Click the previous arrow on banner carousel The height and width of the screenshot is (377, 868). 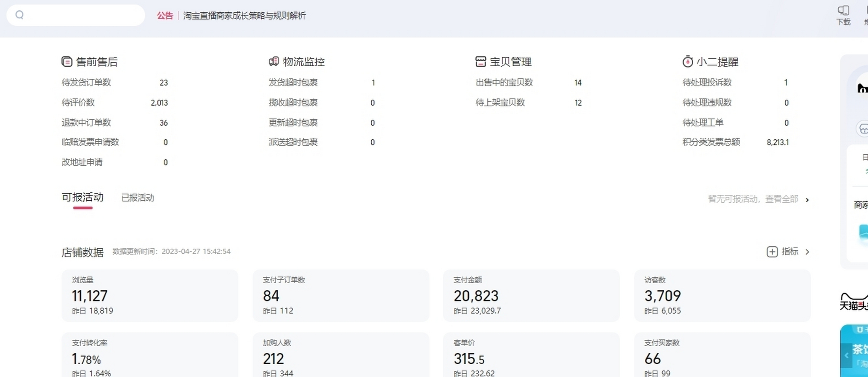click(x=846, y=355)
